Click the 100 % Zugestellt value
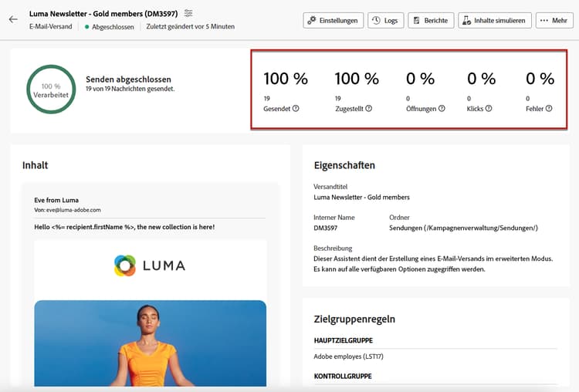The image size is (579, 392). [357, 79]
